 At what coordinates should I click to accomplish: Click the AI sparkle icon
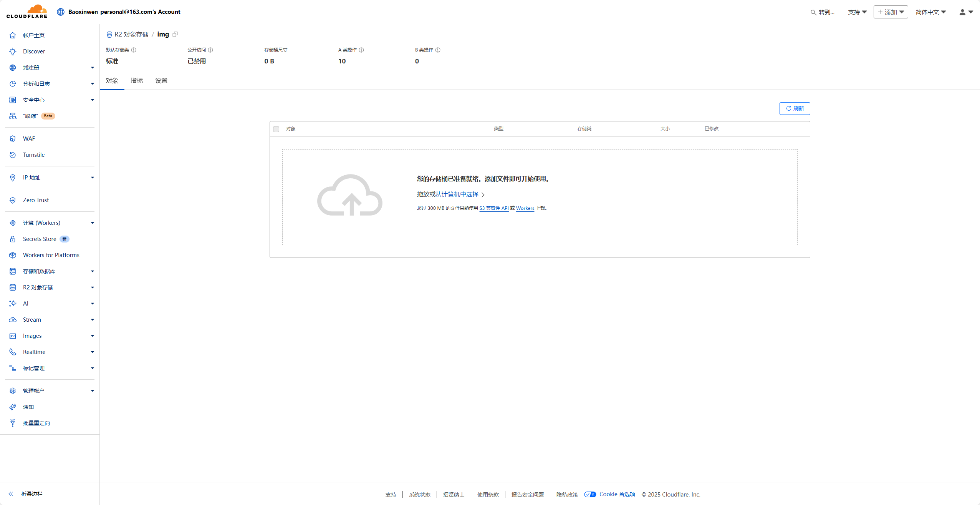click(13, 304)
